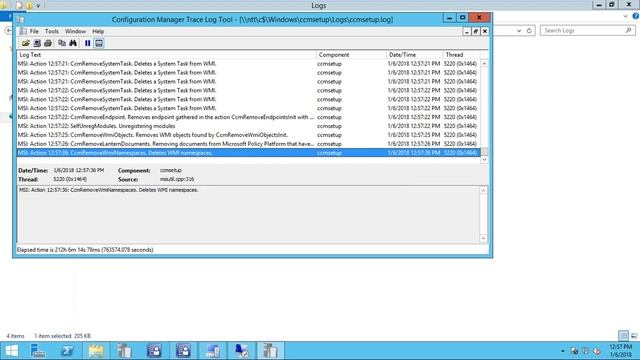The image size is (640, 360).
Task: Click the document icon left of File menu
Action: [23, 31]
